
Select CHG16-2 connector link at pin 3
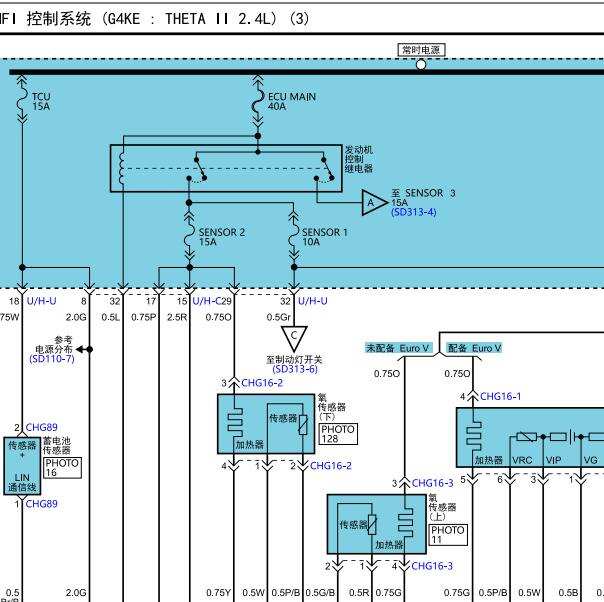(262, 383)
